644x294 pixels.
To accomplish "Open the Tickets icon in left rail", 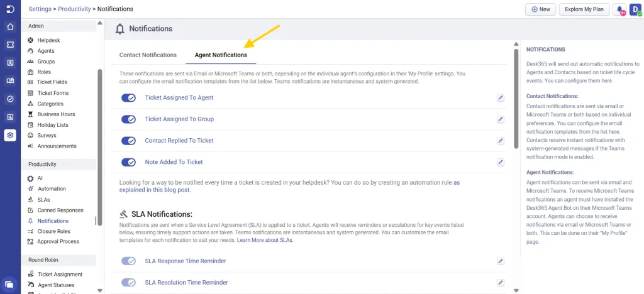I will click(x=10, y=45).
